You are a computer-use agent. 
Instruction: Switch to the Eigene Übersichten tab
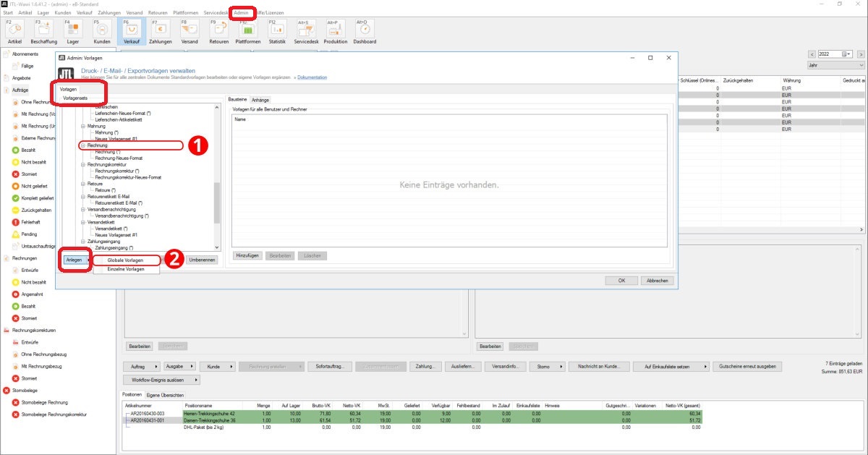(165, 396)
